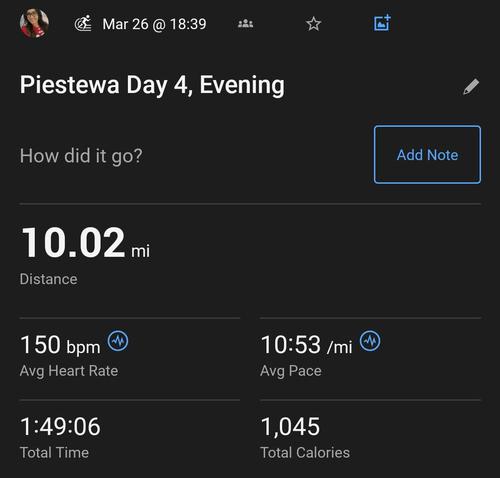The height and width of the screenshot is (478, 500).
Task: Edit activity name with the pencil icon
Action: click(x=471, y=87)
